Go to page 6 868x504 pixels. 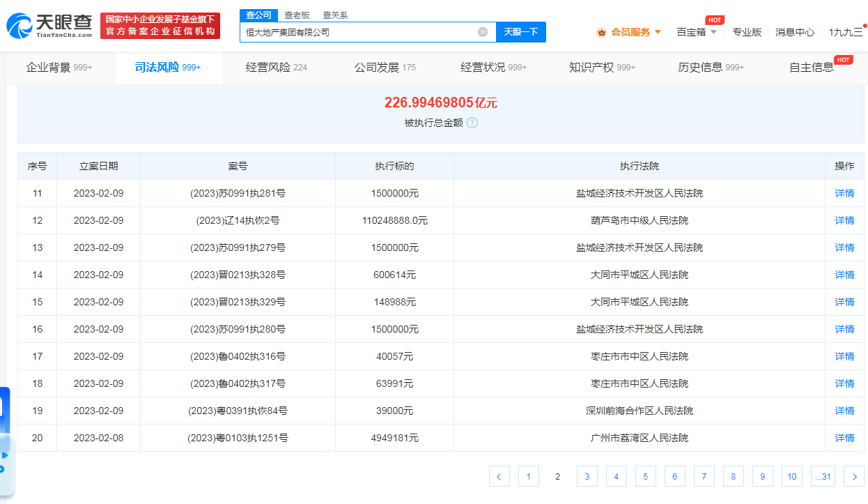(x=674, y=477)
